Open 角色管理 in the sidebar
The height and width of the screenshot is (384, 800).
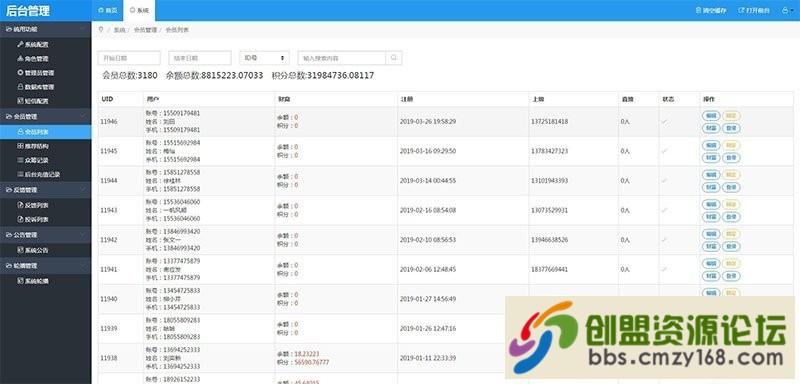tap(33, 59)
